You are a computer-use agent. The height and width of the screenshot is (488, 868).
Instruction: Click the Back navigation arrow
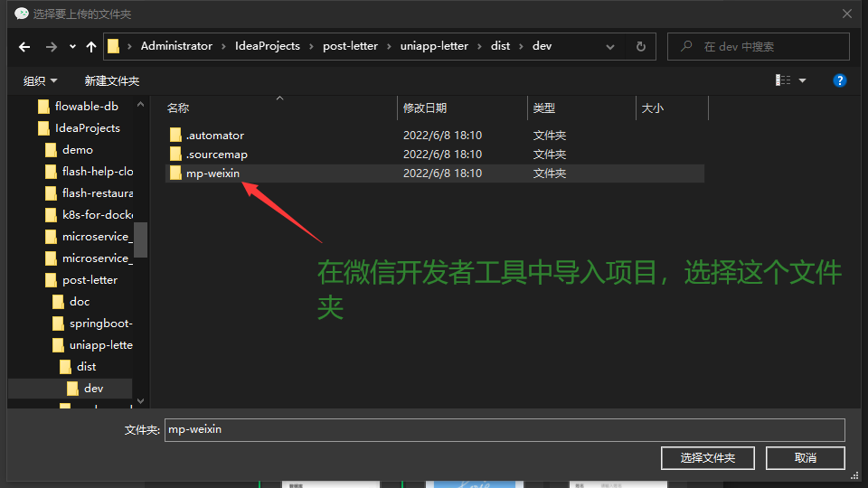point(24,47)
